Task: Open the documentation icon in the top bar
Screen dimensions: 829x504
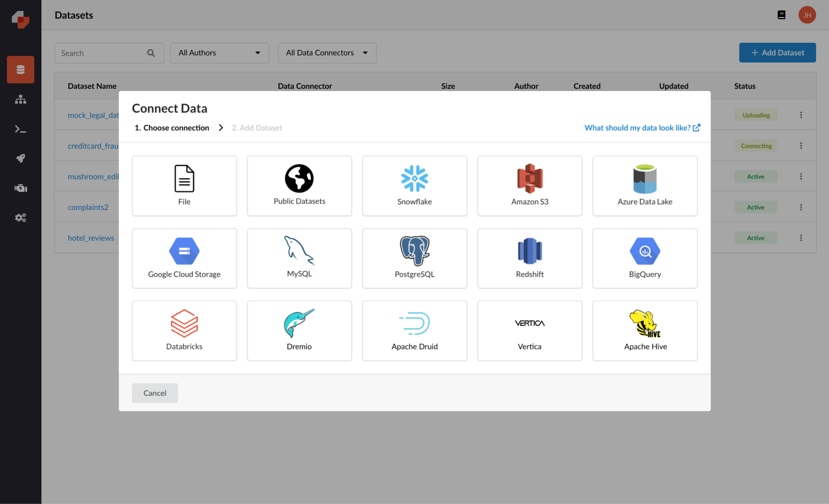Action: [x=781, y=15]
